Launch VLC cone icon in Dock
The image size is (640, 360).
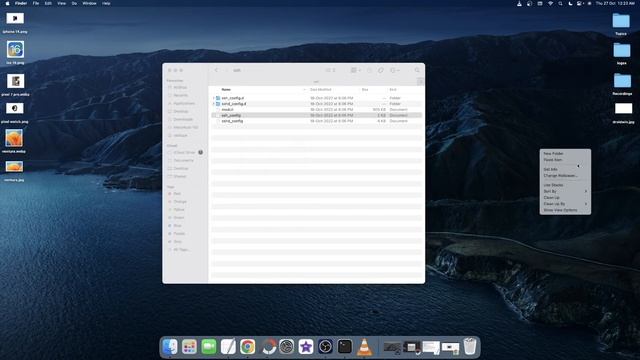pyautogui.click(x=364, y=347)
